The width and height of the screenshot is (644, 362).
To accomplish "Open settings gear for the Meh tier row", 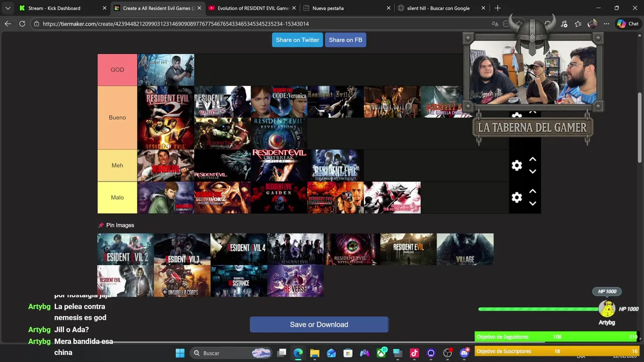I will point(517,165).
